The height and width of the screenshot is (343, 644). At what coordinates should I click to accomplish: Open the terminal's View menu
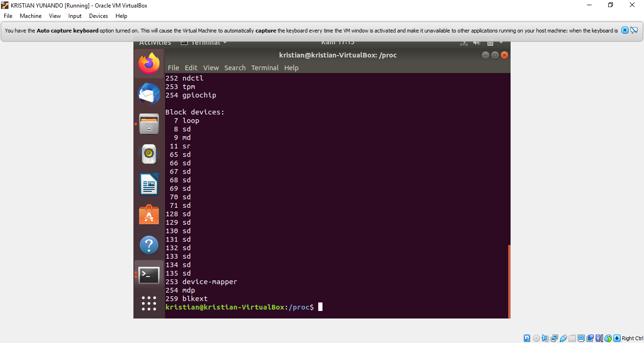pyautogui.click(x=211, y=68)
